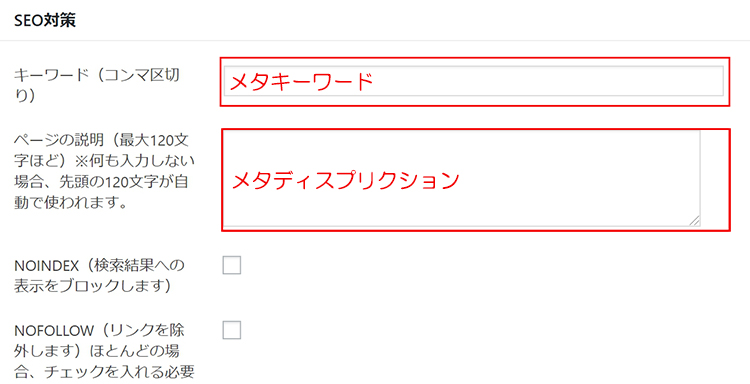
Task: Tick the NOFOLLOW checkbox
Action: [232, 330]
